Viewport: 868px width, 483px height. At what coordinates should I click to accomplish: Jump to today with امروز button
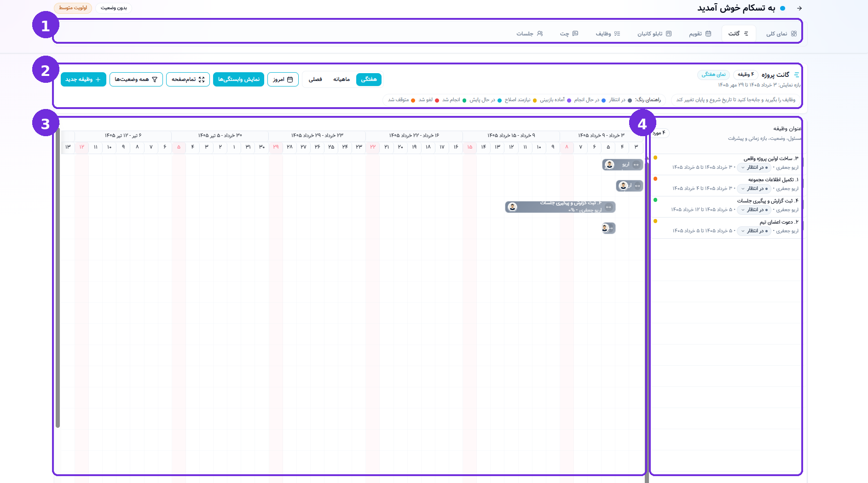[283, 80]
